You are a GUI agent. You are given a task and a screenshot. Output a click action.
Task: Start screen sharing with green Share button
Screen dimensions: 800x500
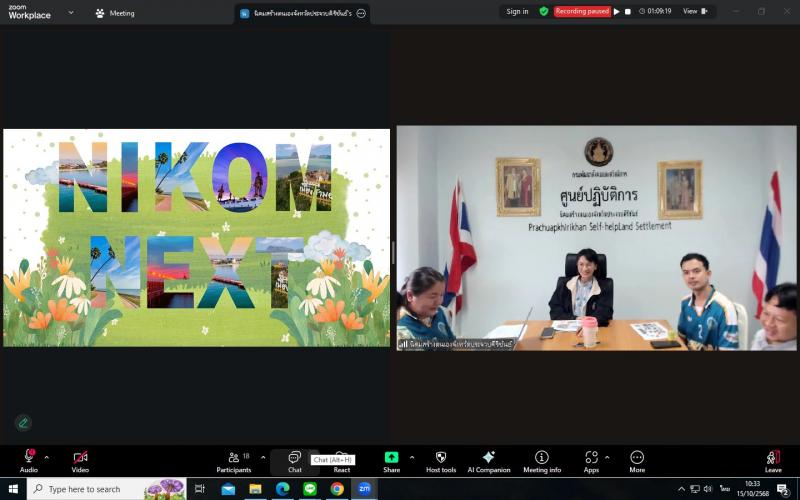pos(391,461)
